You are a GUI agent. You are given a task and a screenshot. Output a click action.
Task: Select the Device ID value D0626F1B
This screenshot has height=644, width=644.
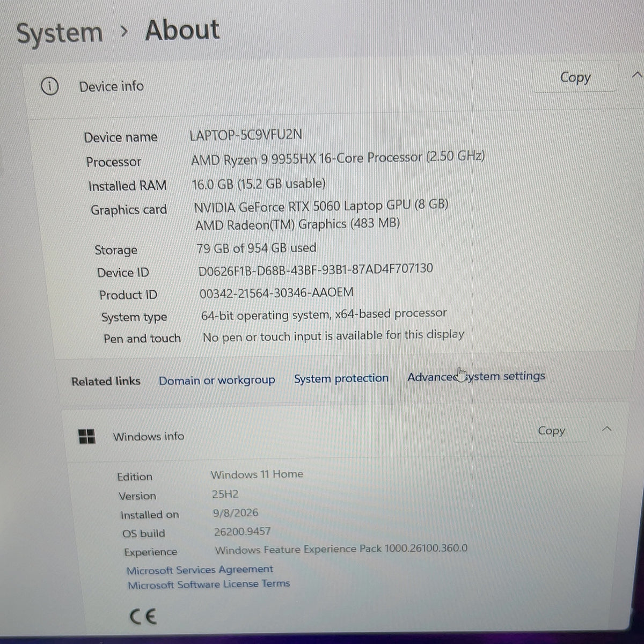pos(316,269)
